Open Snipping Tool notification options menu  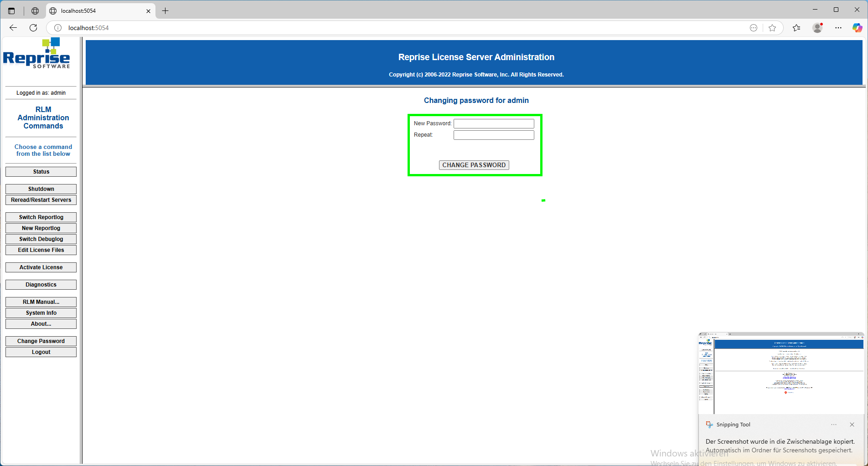pos(834,425)
